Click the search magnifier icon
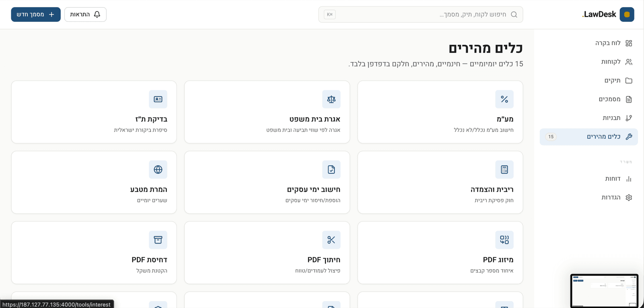This screenshot has height=308, width=644. (x=514, y=14)
